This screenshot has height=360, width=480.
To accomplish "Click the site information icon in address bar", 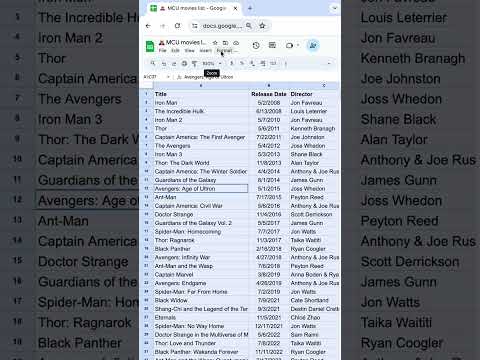I will click(195, 26).
